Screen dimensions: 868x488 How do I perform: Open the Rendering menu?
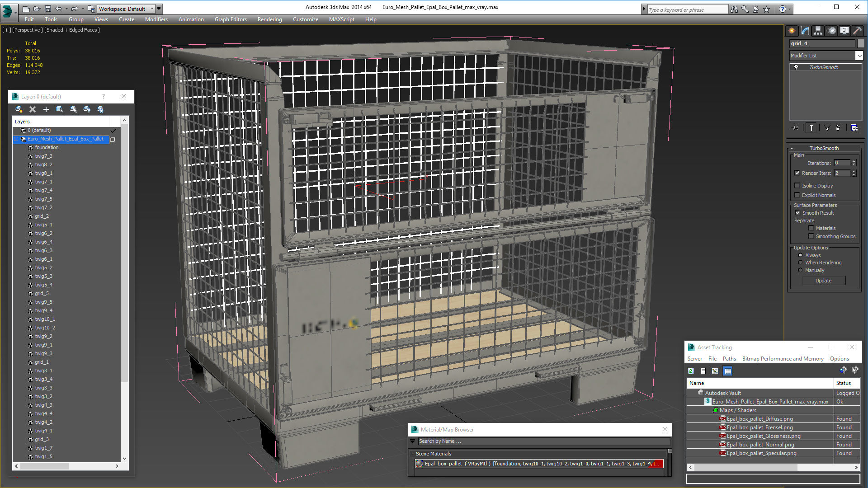point(269,19)
